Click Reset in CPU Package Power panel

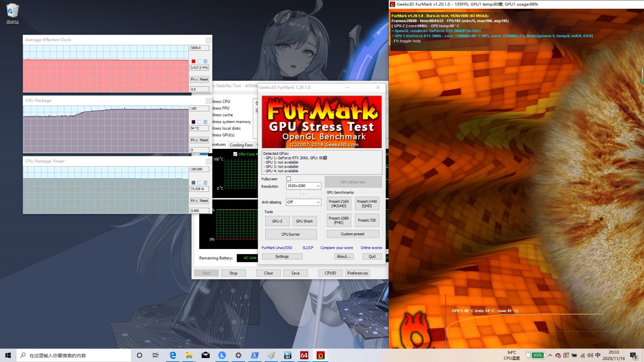pyautogui.click(x=204, y=201)
